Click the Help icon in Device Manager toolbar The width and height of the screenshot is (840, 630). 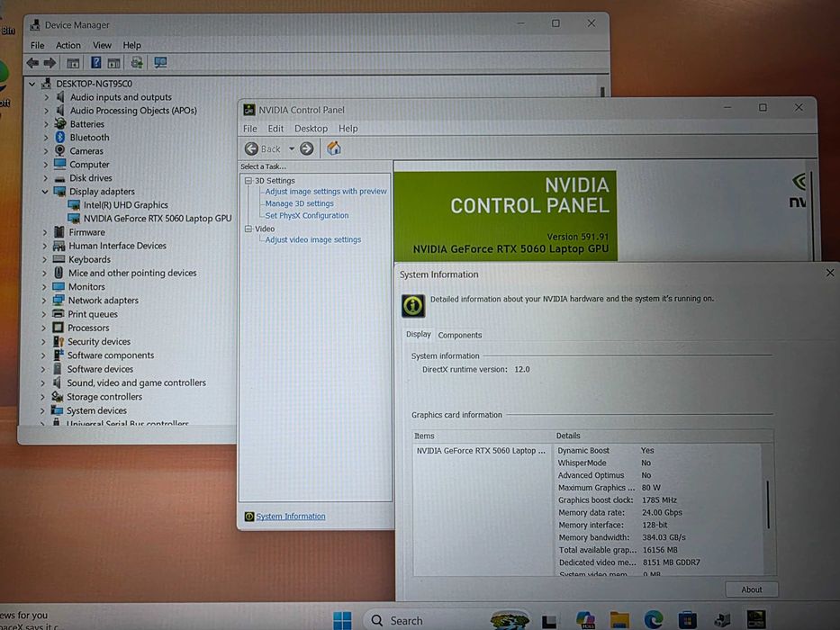pos(95,63)
